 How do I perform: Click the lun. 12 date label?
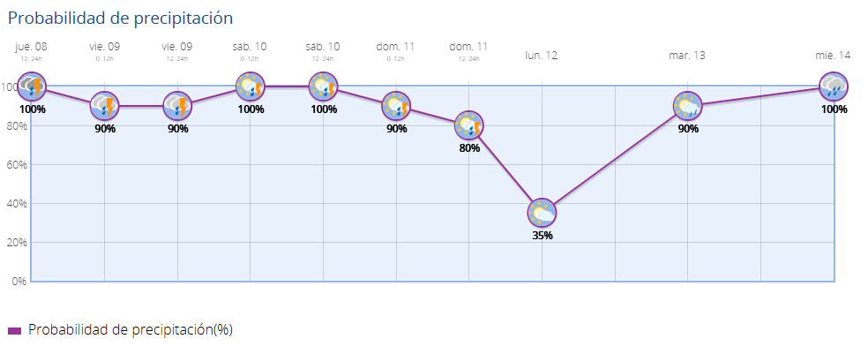(542, 56)
